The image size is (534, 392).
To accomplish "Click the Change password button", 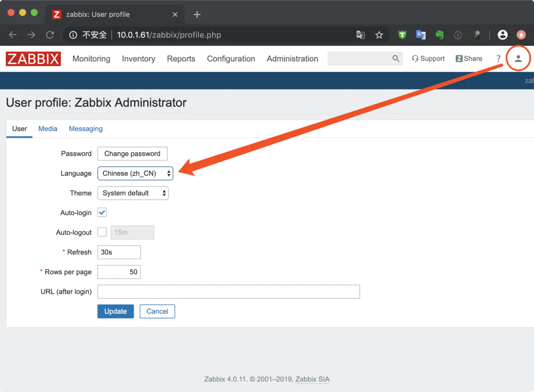I will (132, 154).
